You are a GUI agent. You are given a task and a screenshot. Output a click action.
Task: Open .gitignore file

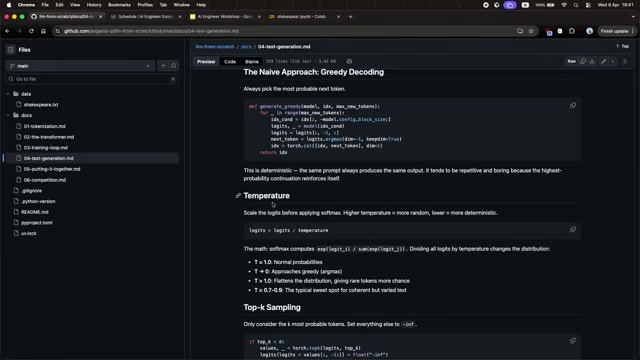(31, 191)
